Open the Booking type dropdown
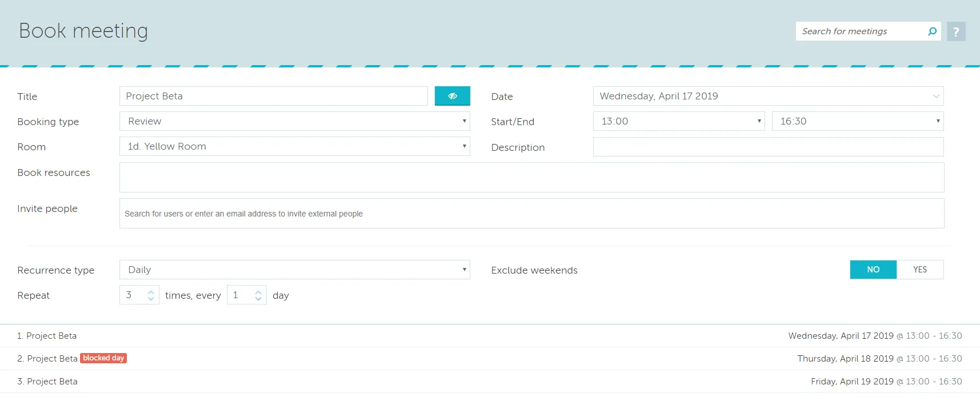Image resolution: width=980 pixels, height=401 pixels. click(x=294, y=121)
